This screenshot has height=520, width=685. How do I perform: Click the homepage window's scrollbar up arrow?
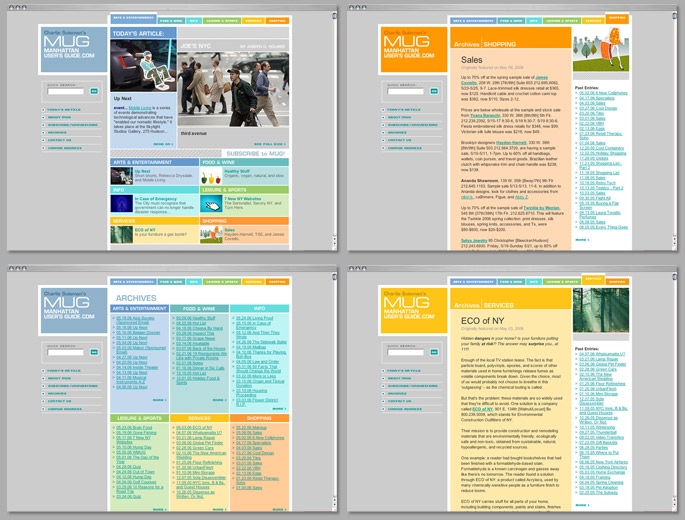334,16
